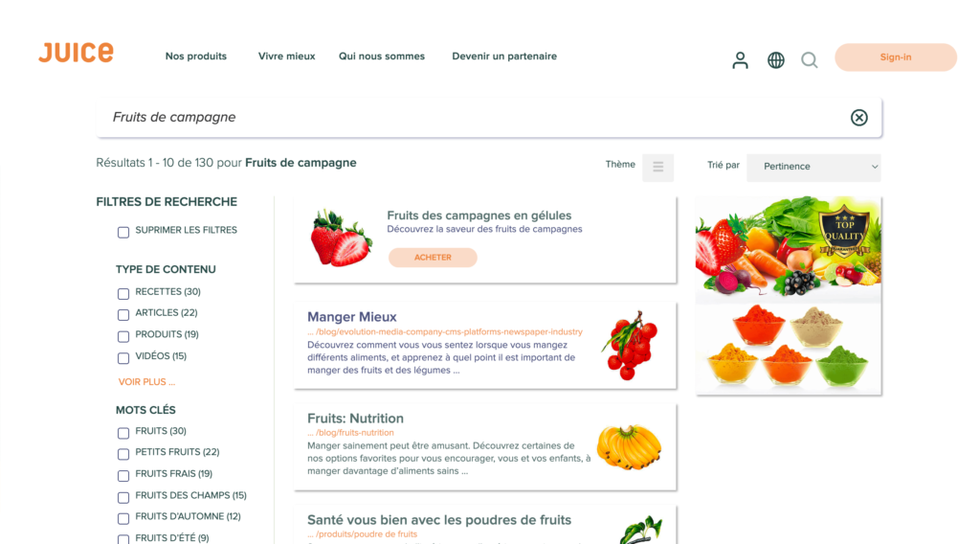Tick the FRUITS FRAIS (19) keyword
The width and height of the screenshot is (980, 544).
[x=123, y=475]
